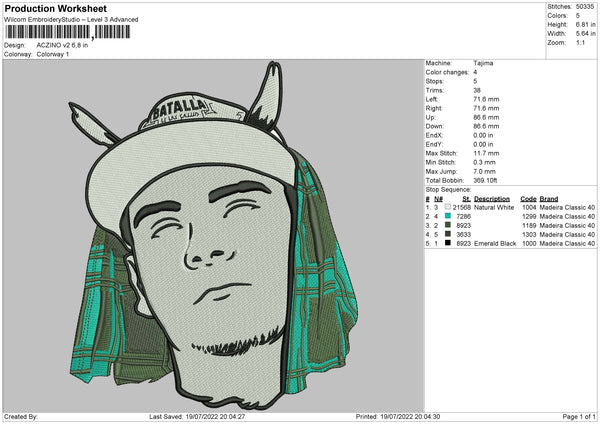Image resolution: width=600 pixels, height=424 pixels.
Task: Click 'Wilcom EmbroideryStudio – Level 3 Advanced' text
Action: [x=71, y=20]
